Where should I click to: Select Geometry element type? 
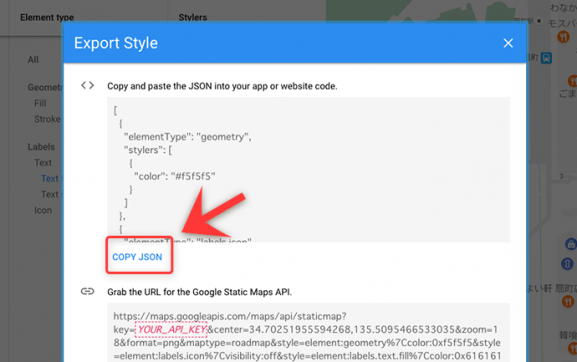point(45,88)
